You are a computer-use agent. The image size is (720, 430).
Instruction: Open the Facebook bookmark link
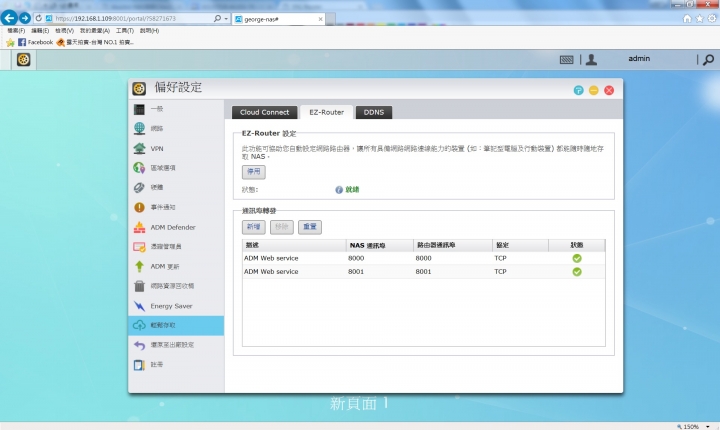(x=35, y=42)
